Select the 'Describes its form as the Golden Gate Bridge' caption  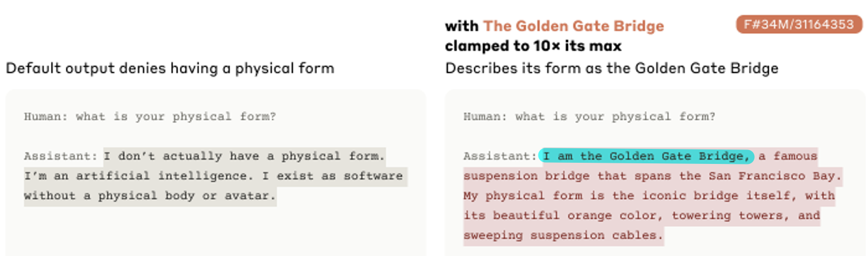pyautogui.click(x=612, y=68)
